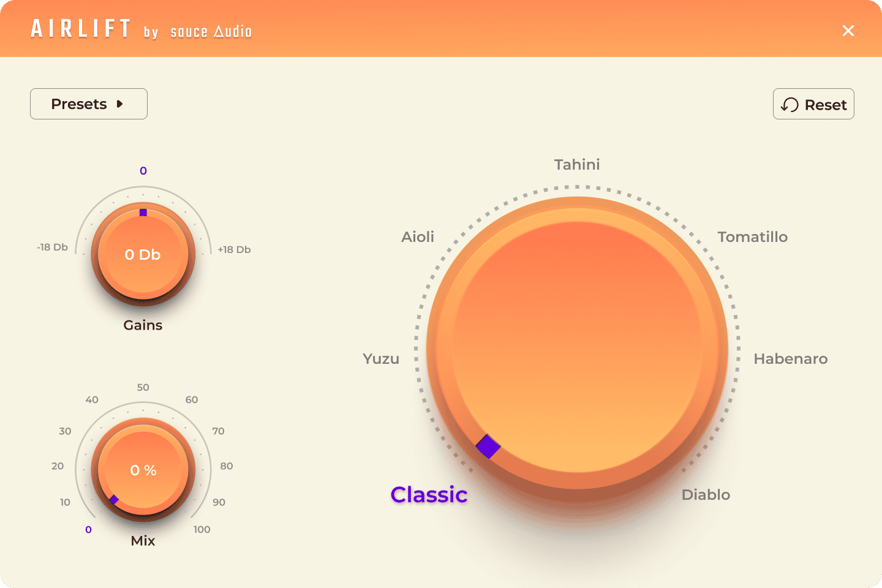Click the 80 mark on the Mix scale
Screen dimensions: 882x588
pyautogui.click(x=227, y=466)
